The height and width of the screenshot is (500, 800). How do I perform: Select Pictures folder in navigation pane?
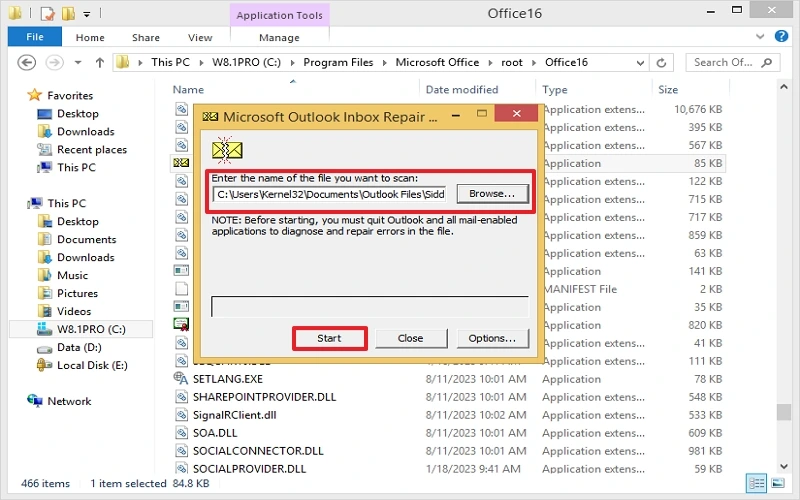[x=77, y=293]
